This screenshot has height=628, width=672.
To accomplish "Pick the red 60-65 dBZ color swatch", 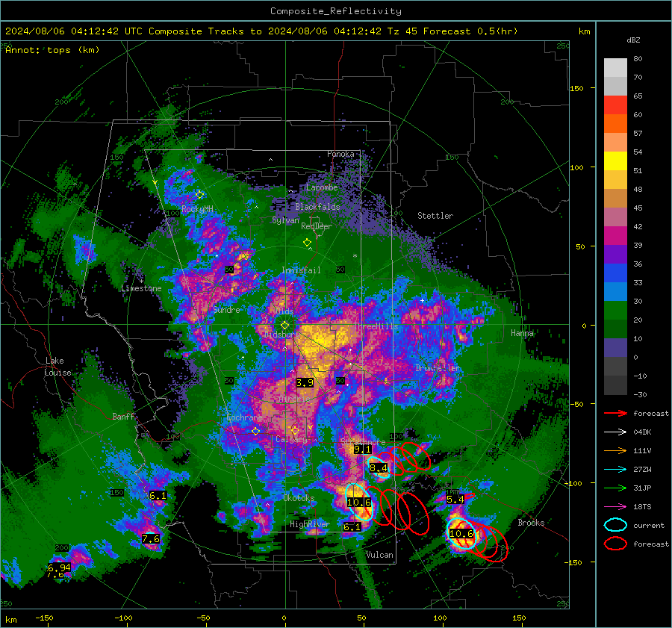I will [x=615, y=105].
